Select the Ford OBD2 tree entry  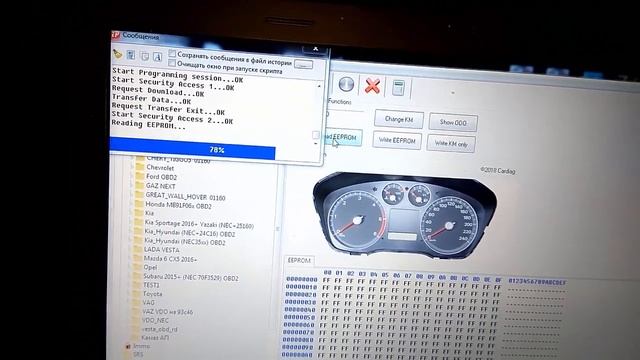161,177
